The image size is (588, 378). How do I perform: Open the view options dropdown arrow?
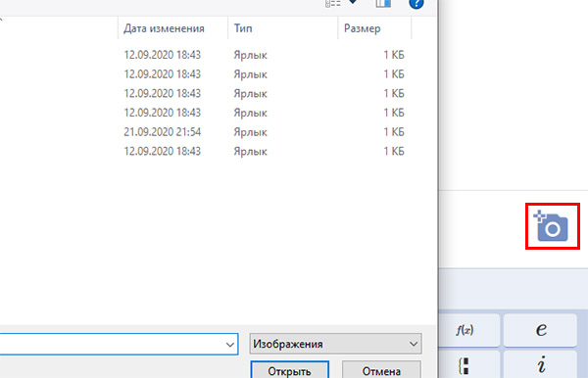click(x=353, y=2)
